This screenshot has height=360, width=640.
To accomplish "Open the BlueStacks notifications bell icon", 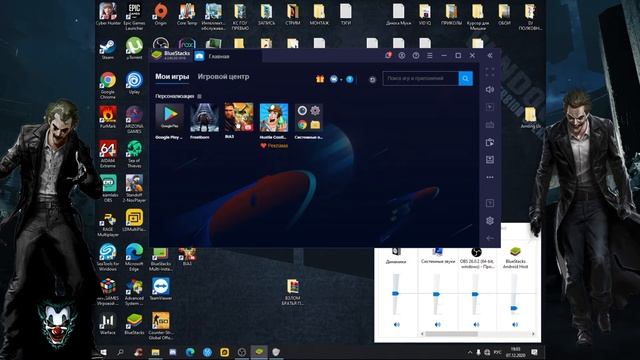I will pos(388,56).
